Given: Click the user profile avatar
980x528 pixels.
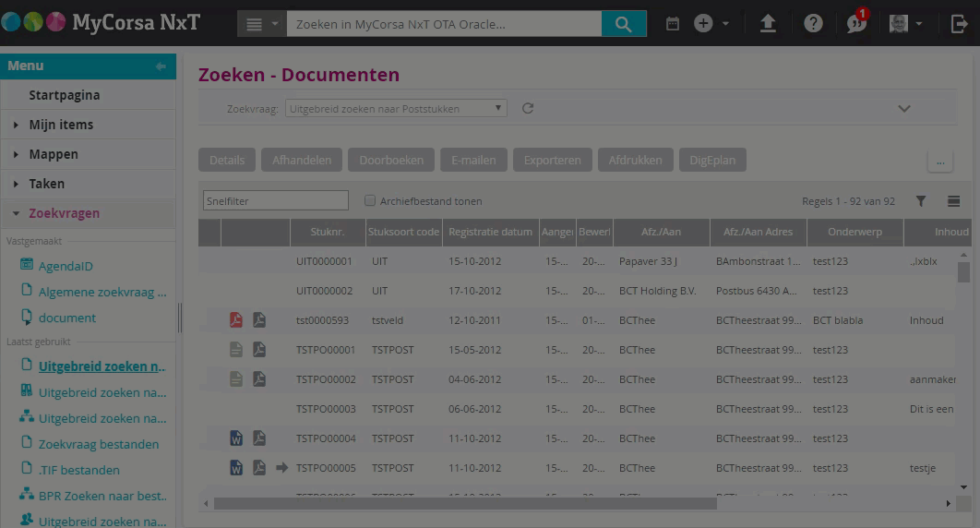Looking at the screenshot, I should pyautogui.click(x=898, y=24).
